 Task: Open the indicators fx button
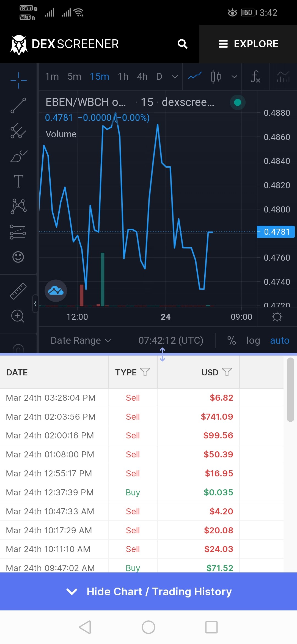click(x=255, y=77)
